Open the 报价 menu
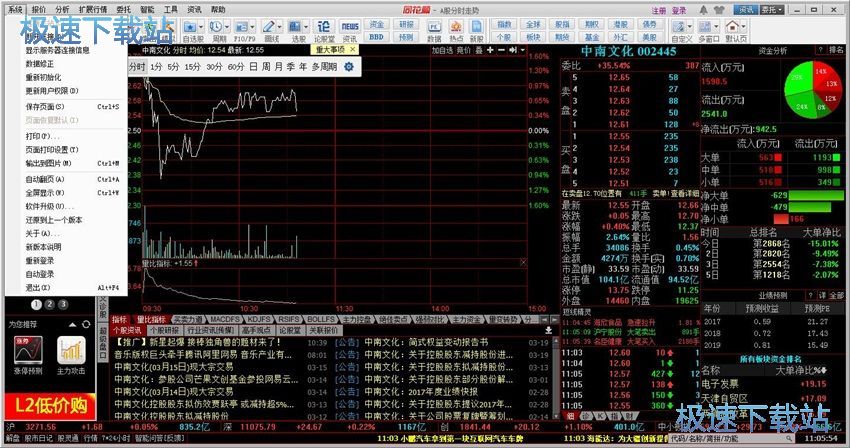 click(x=39, y=9)
